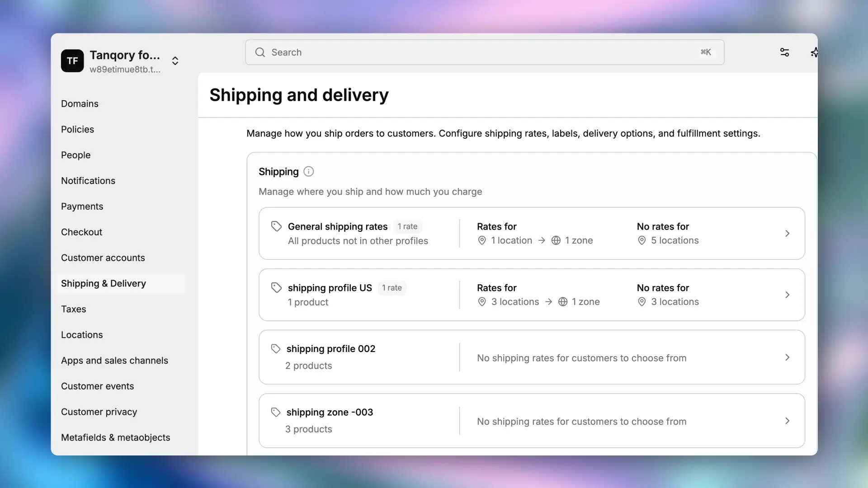Open Checkout settings
The width and height of the screenshot is (868, 488).
click(x=81, y=232)
